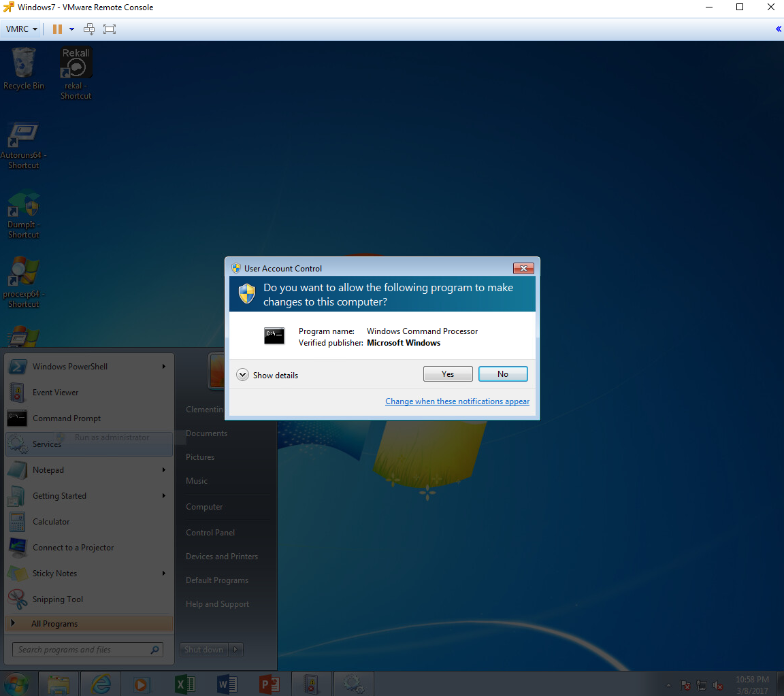Close the User Account Control dialog
The width and height of the screenshot is (784, 696).
click(x=523, y=269)
